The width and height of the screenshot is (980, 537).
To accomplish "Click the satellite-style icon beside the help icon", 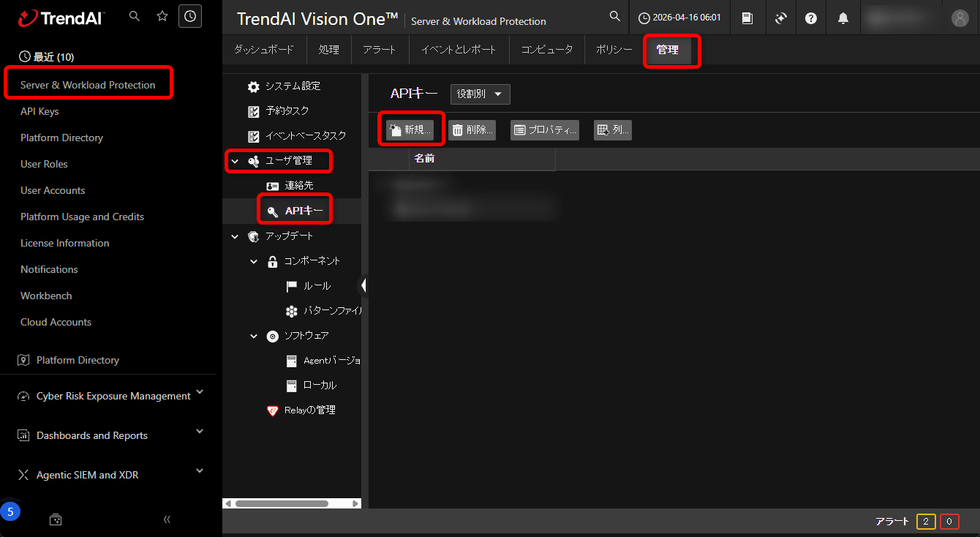I will (x=780, y=19).
